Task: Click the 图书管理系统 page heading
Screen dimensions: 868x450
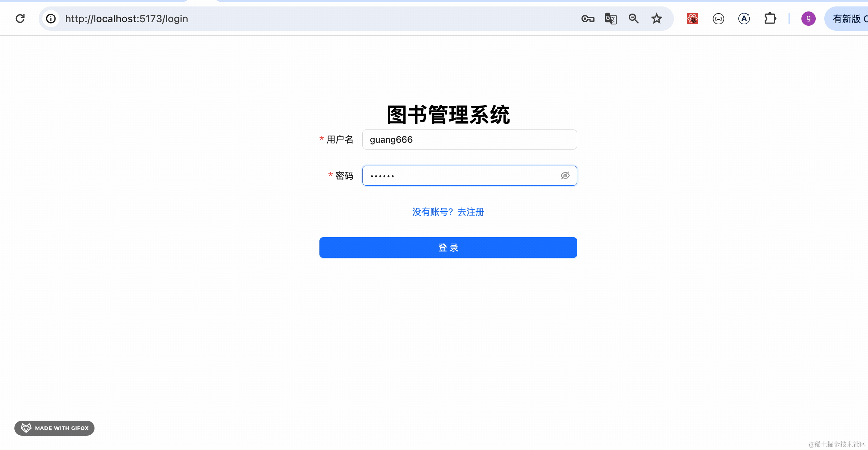Action: pyautogui.click(x=448, y=115)
